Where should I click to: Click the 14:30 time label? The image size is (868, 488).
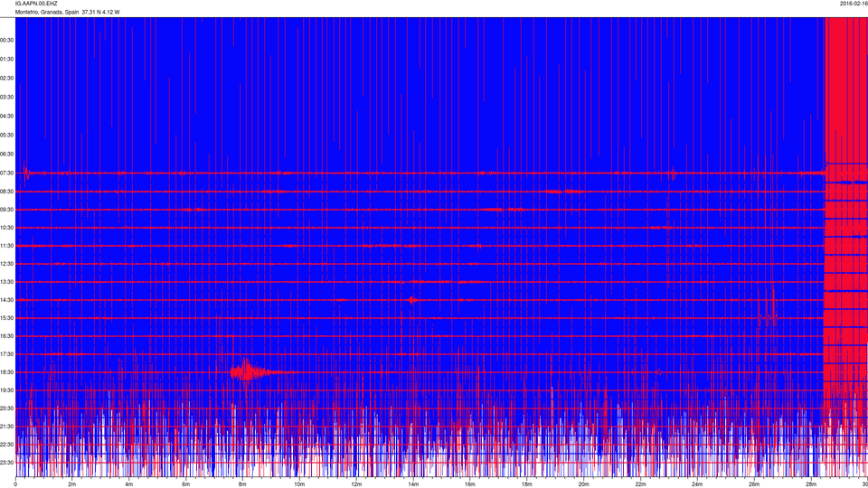coord(6,300)
